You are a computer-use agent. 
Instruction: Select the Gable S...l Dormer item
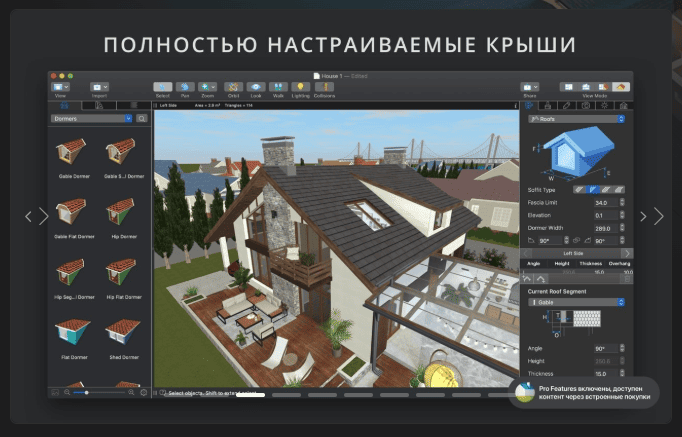point(124,157)
